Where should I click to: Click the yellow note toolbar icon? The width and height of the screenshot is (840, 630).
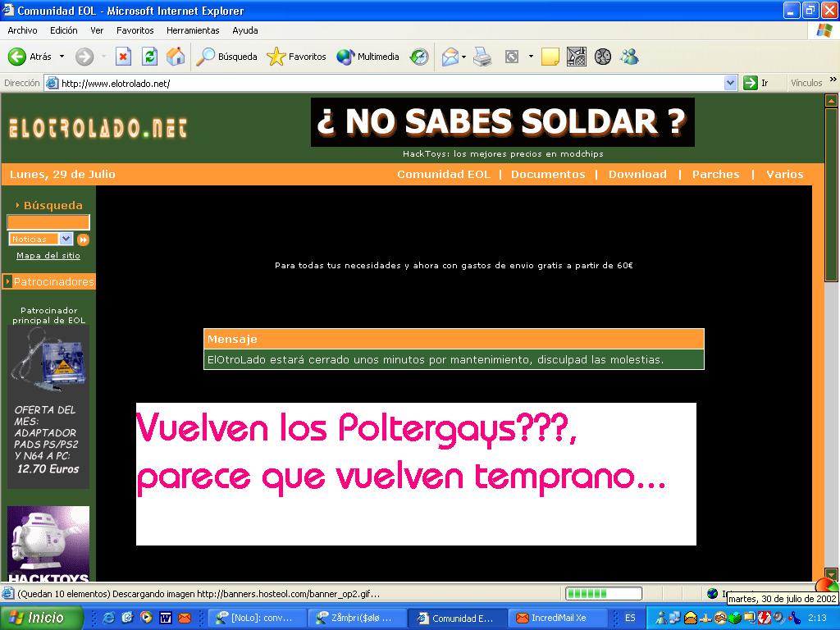550,57
